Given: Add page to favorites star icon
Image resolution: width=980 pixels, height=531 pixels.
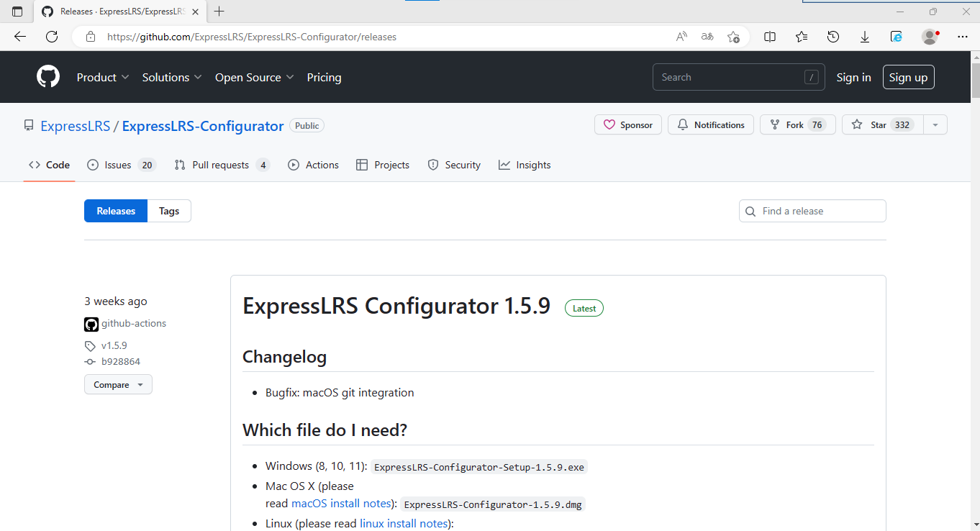Looking at the screenshot, I should (x=733, y=37).
